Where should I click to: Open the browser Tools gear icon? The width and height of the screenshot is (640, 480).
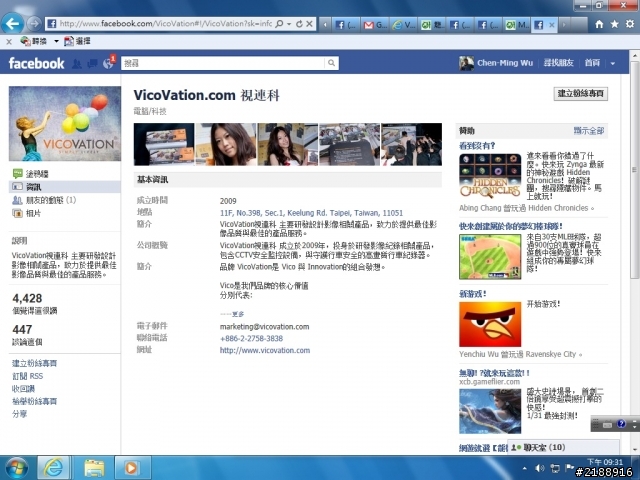pos(630,24)
